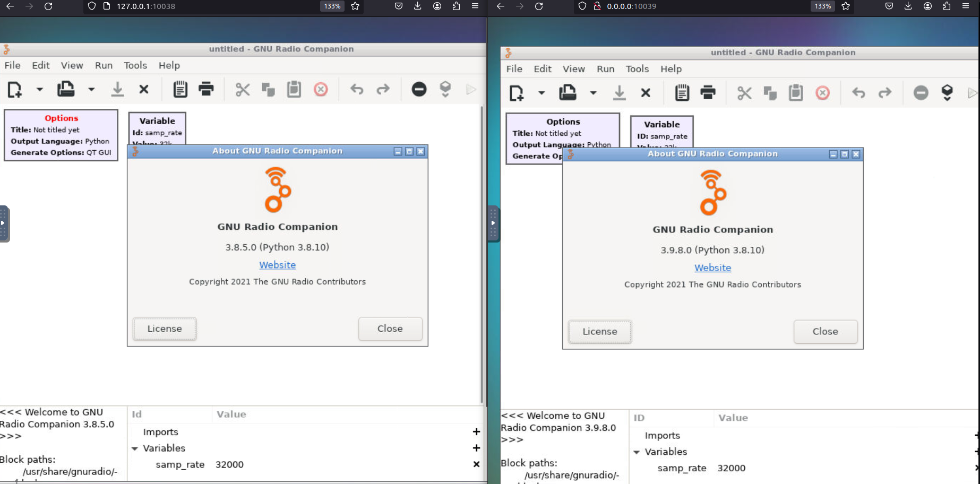
Task: Open downloads icon in right browser
Action: click(x=908, y=6)
